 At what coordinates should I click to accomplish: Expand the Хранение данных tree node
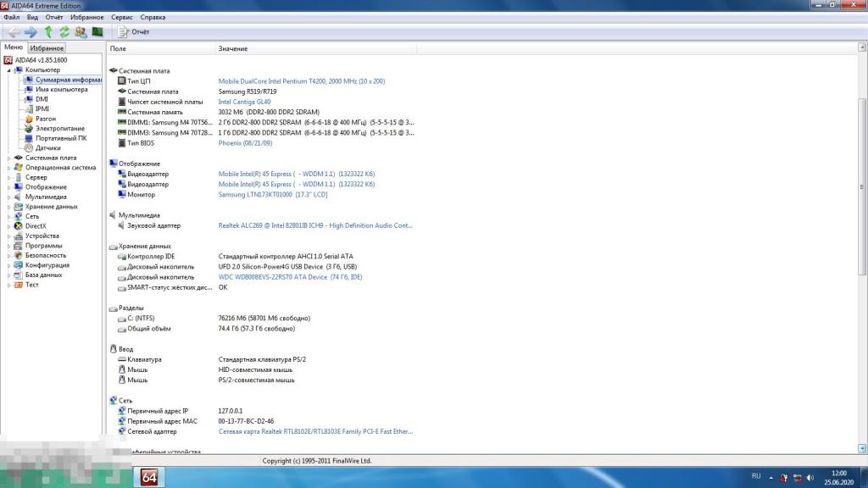8,207
